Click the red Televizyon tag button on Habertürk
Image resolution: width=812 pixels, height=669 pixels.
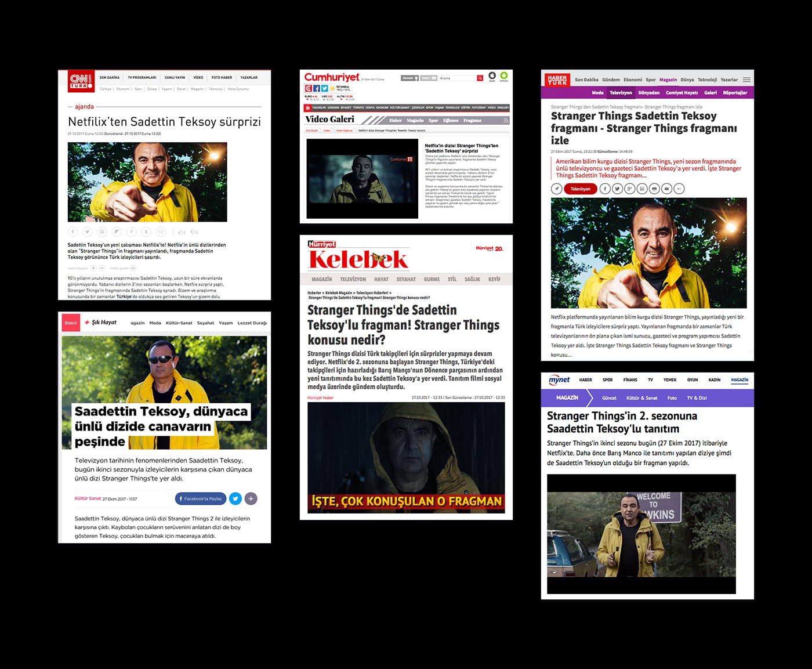point(581,189)
